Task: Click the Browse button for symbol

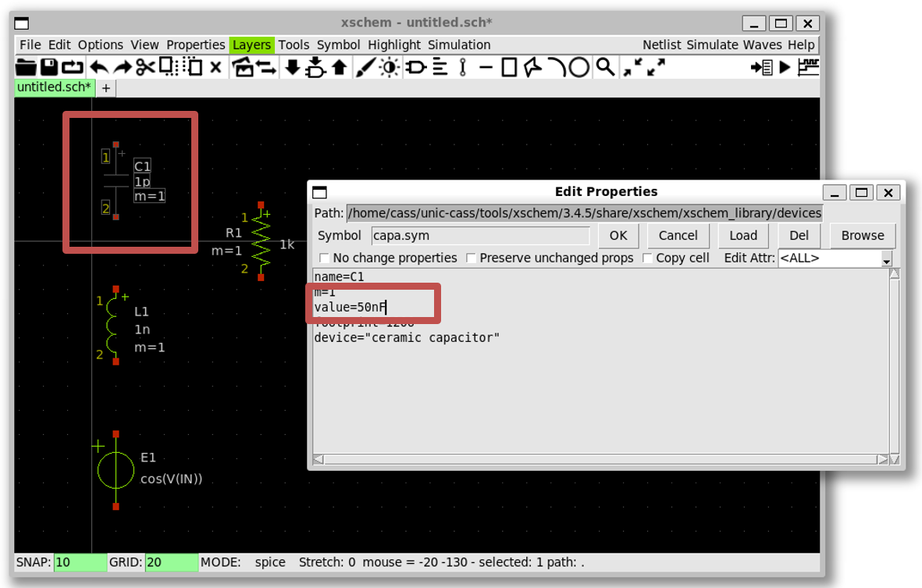Action: [x=862, y=235]
